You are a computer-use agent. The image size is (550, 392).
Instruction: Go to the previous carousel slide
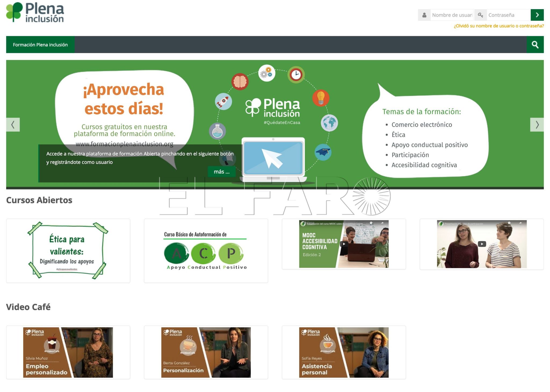(13, 124)
